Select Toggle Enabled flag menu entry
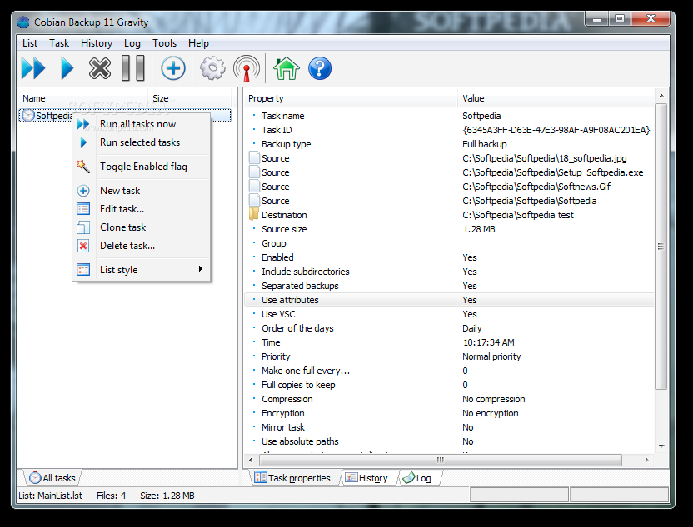This screenshot has height=527, width=693. point(142,167)
